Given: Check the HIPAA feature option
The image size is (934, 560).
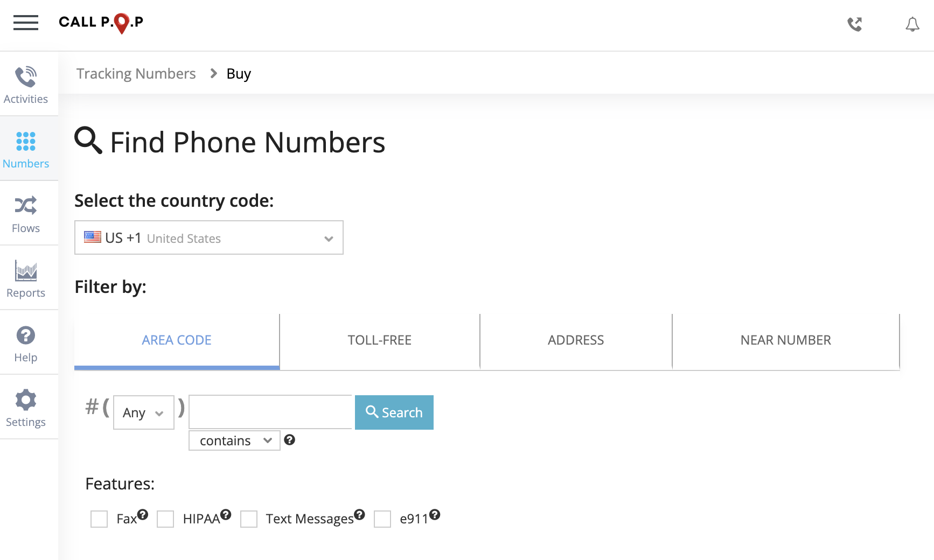Looking at the screenshot, I should coord(165,519).
